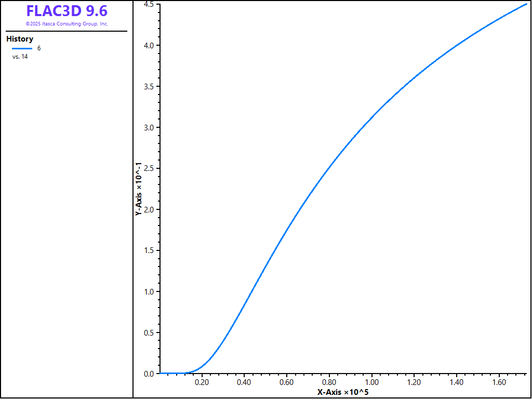Click the 1.20 tick label on X axis
The height and width of the screenshot is (399, 532).
pyautogui.click(x=414, y=382)
